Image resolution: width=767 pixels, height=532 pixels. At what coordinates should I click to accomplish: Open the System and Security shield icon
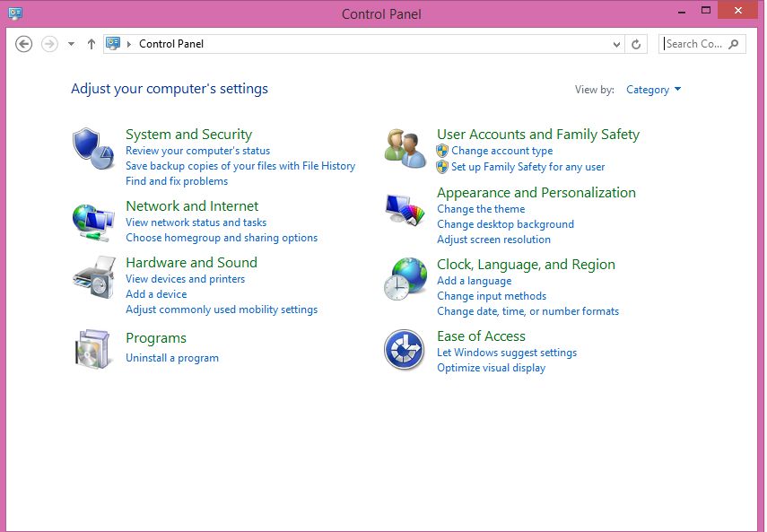(x=93, y=149)
